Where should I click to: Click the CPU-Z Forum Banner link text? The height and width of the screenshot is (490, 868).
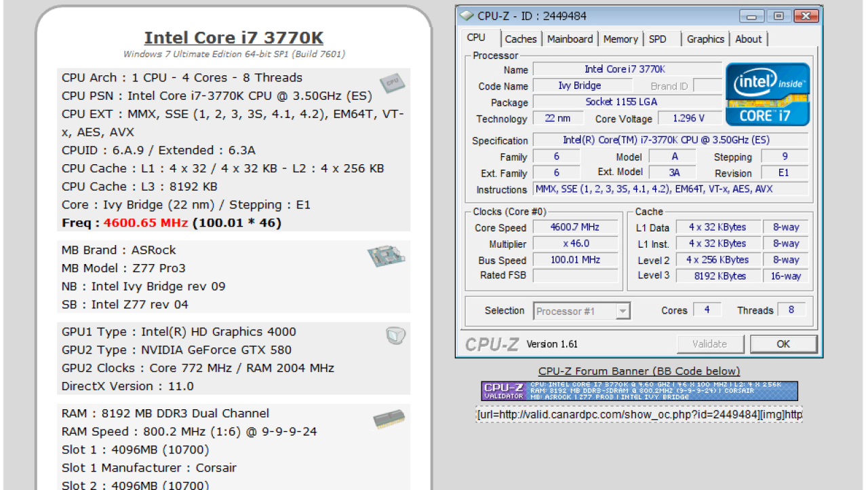tap(639, 371)
